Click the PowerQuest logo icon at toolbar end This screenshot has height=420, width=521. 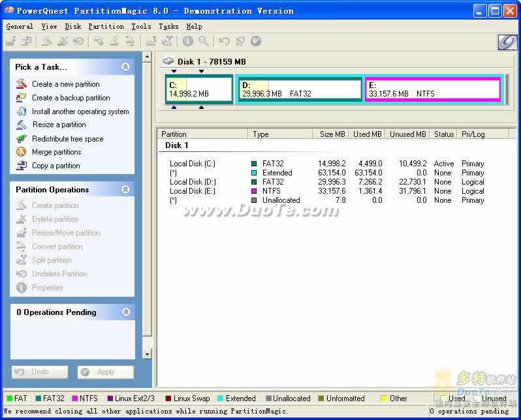pyautogui.click(x=507, y=42)
